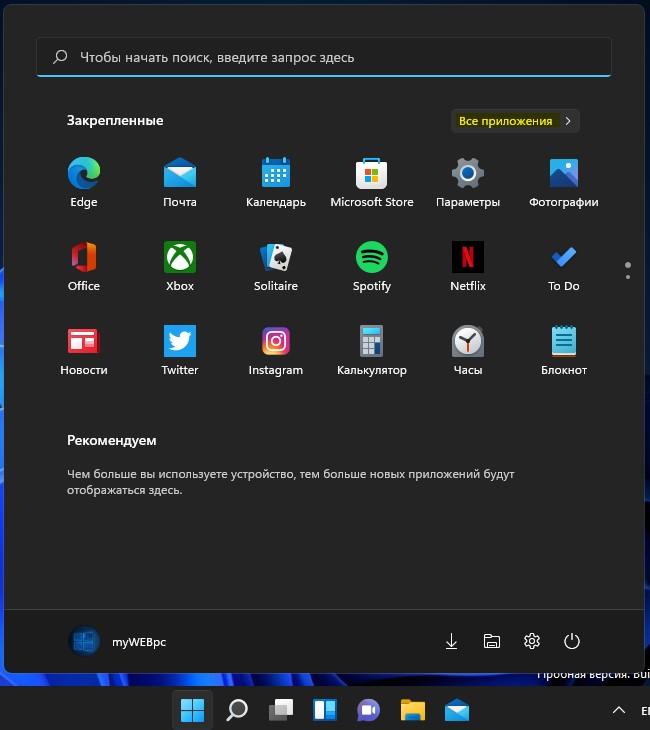Launch Netflix
Screen dimensions: 650x730
click(x=467, y=266)
